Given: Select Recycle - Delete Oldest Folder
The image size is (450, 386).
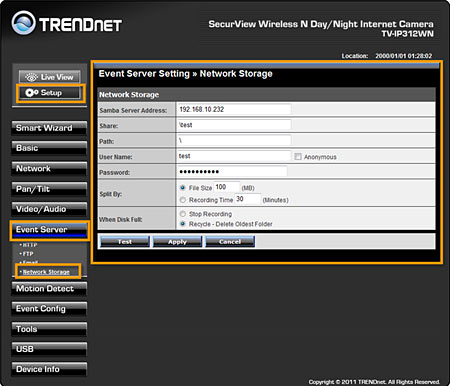Looking at the screenshot, I should 182,224.
